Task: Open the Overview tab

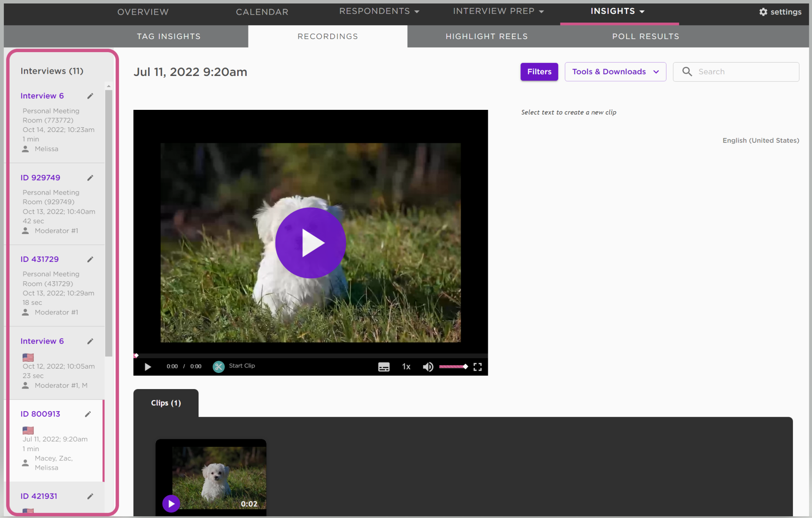Action: [143, 12]
